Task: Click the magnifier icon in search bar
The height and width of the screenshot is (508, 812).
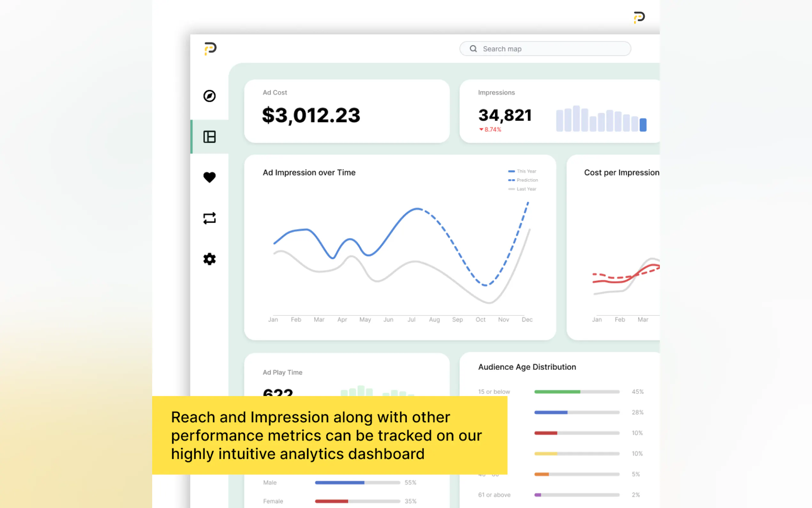Action: (x=473, y=49)
